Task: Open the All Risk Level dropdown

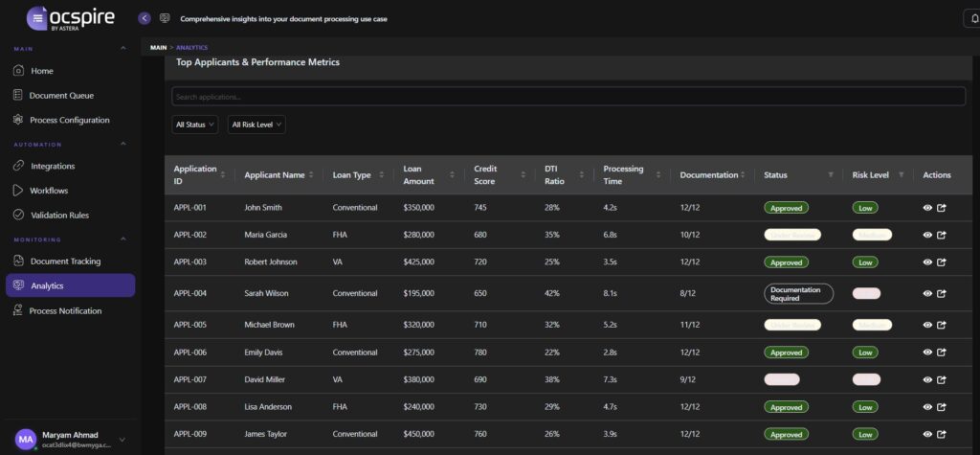Action: pyautogui.click(x=256, y=125)
